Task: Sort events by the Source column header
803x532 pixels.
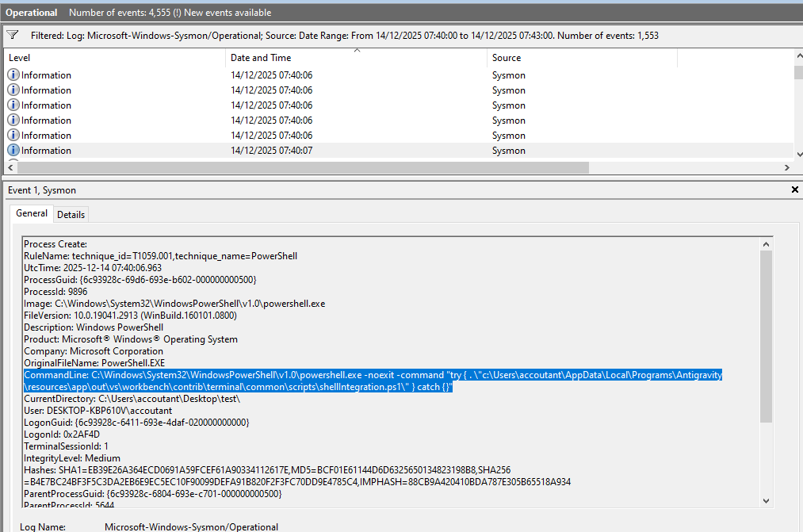Action: coord(582,58)
